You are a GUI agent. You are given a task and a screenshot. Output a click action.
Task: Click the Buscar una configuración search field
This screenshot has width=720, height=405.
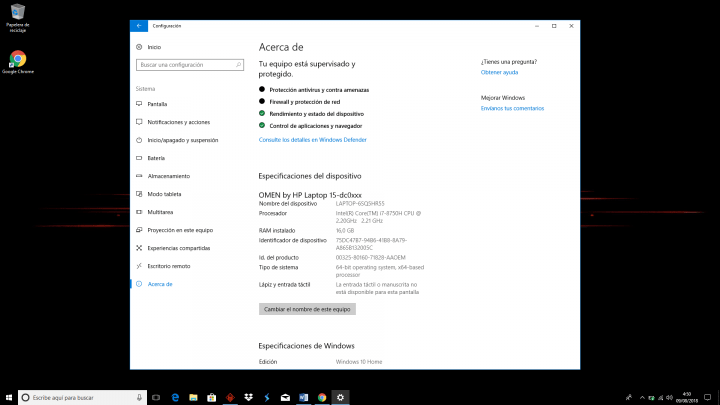tap(190, 65)
